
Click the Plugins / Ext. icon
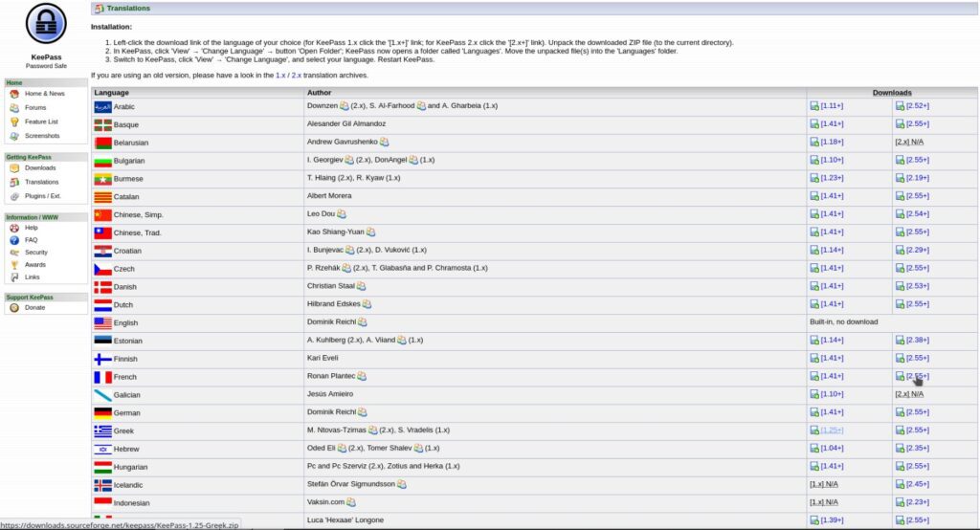point(14,196)
